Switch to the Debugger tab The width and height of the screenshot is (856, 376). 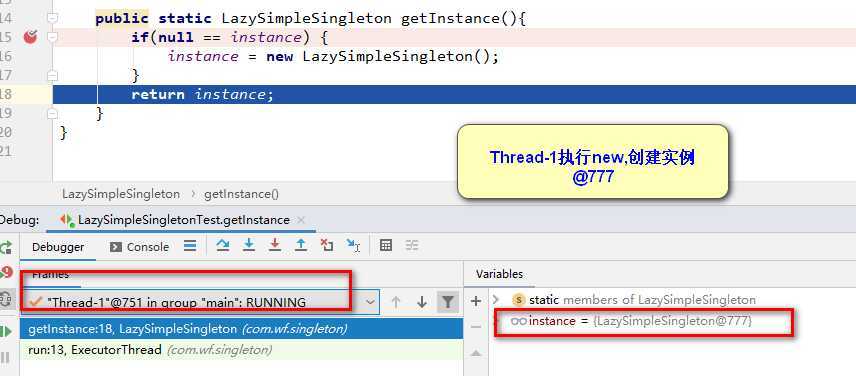[58, 247]
